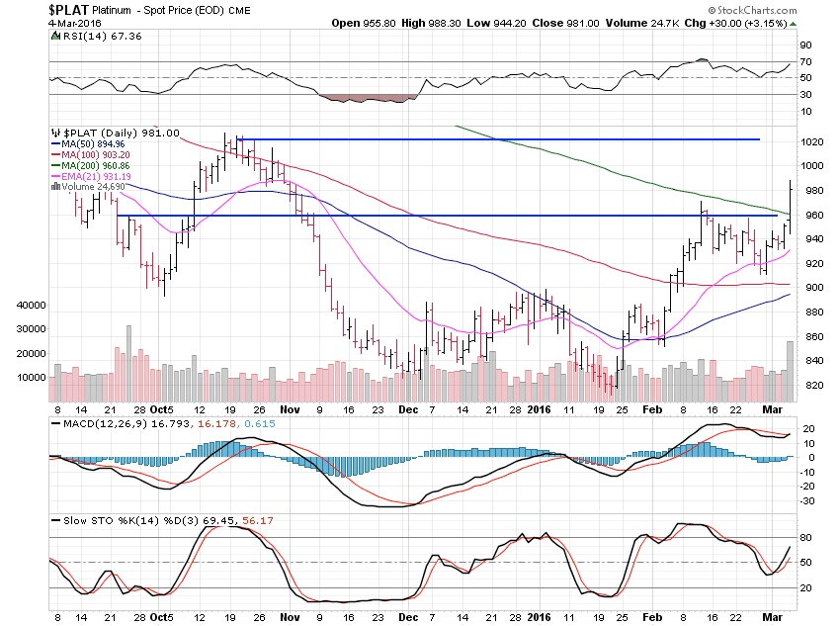840x626 pixels.
Task: Click the 'Low 944.20' value
Action: (497, 23)
